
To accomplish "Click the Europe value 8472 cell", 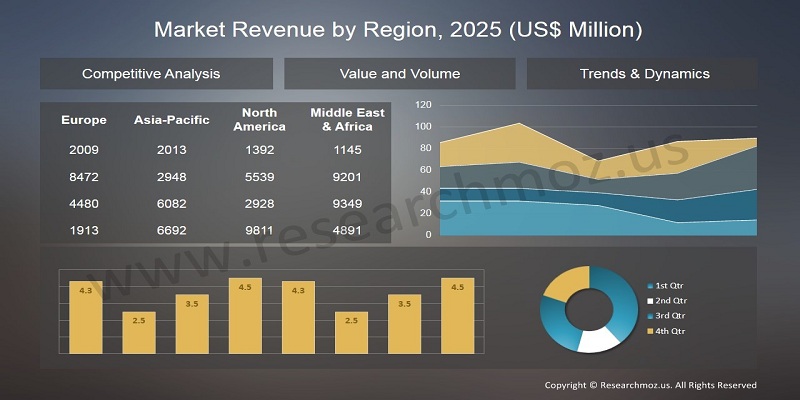I will 84,178.
